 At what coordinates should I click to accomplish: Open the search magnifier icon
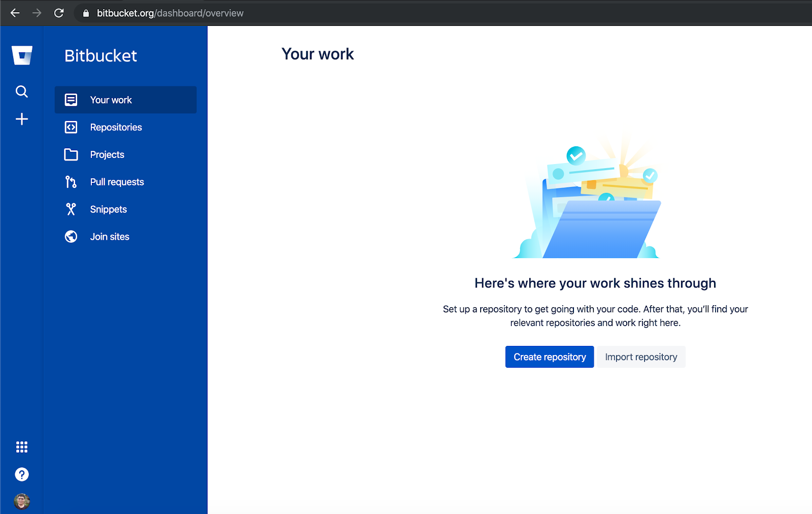pyautogui.click(x=22, y=91)
